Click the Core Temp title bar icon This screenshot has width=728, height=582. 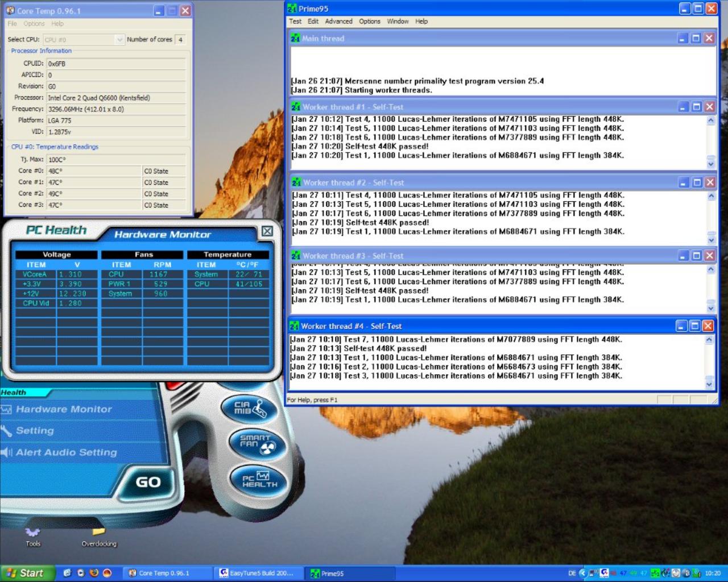[10, 10]
